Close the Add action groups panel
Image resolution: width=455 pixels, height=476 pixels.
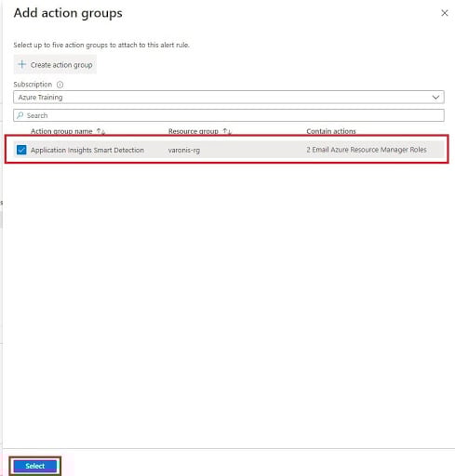click(x=445, y=13)
